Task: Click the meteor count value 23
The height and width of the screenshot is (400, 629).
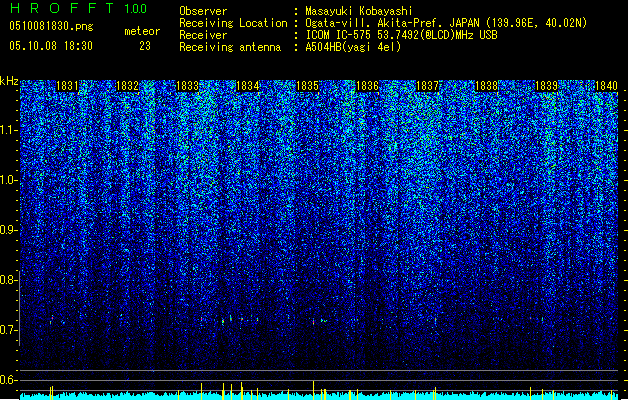Action: pos(145,46)
